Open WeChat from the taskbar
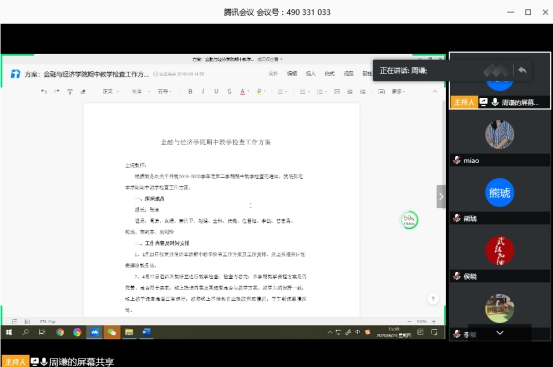553x367 pixels. pos(112,332)
